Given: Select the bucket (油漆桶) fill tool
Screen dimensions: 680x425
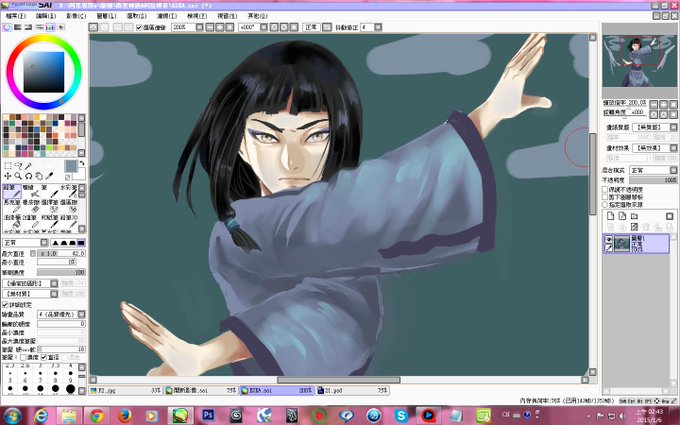Looking at the screenshot, I should tap(12, 221).
